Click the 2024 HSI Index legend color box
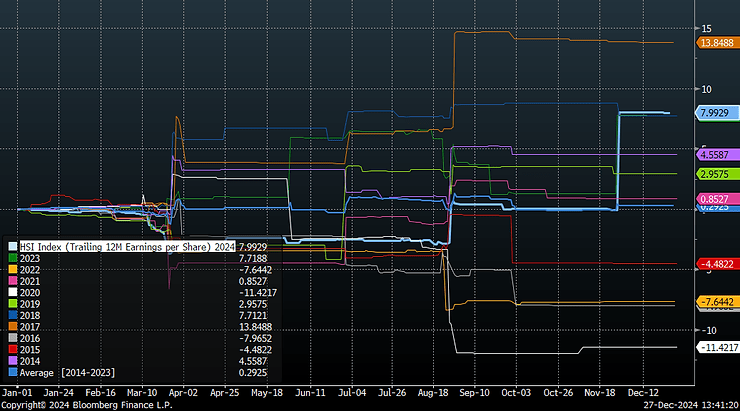 click(12, 245)
